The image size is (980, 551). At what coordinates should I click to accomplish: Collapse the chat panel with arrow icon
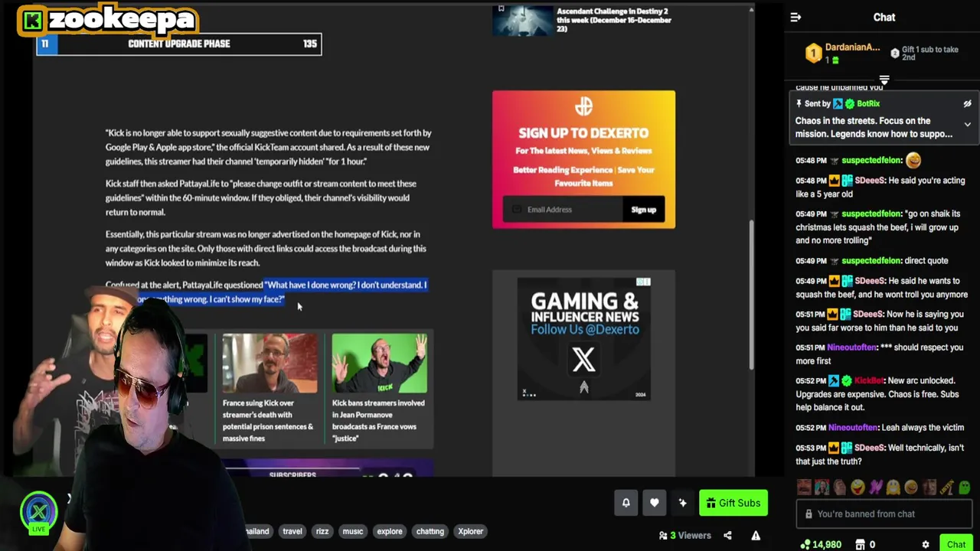(x=795, y=17)
